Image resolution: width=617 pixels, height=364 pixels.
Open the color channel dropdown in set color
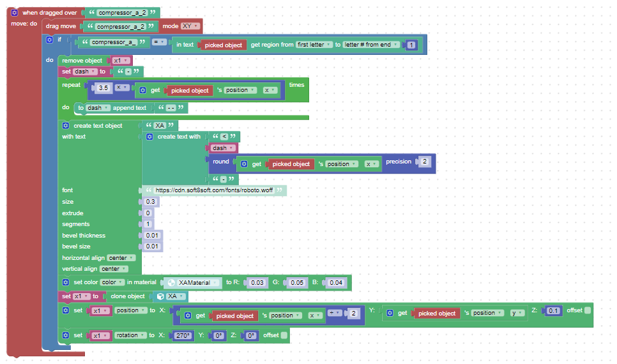112,282
